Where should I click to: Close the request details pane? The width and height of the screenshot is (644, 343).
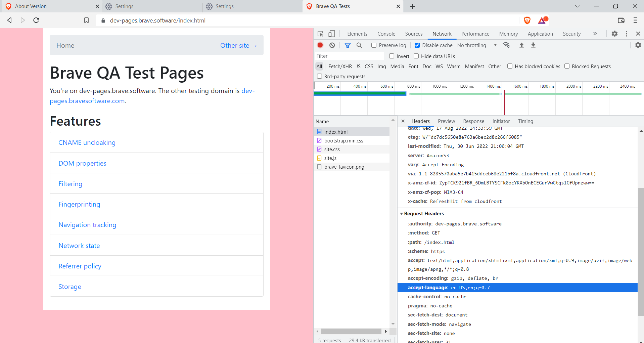point(403,121)
